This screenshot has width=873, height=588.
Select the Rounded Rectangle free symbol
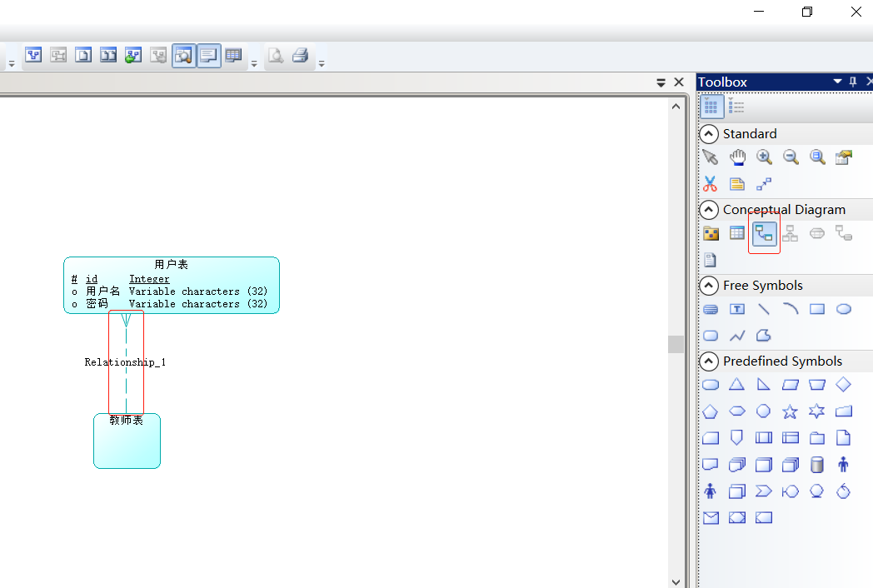pos(711,336)
